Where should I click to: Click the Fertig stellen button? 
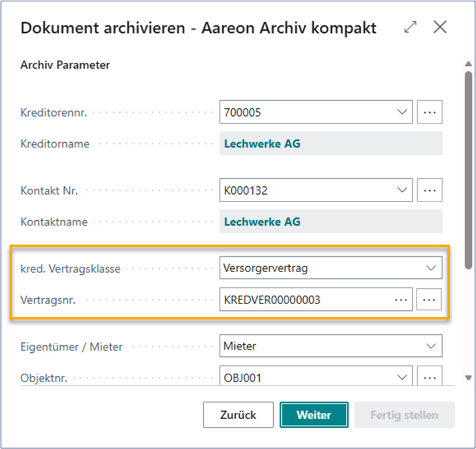[x=405, y=415]
